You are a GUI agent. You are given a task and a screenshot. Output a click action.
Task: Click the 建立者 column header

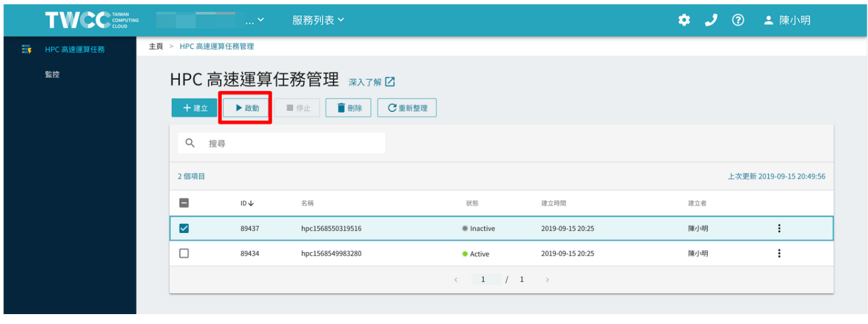(697, 203)
